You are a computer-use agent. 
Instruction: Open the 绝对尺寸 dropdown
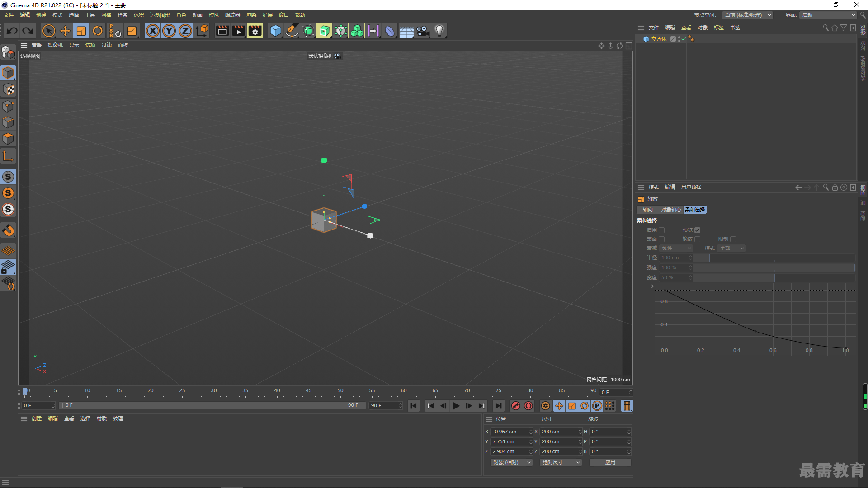pyautogui.click(x=561, y=462)
